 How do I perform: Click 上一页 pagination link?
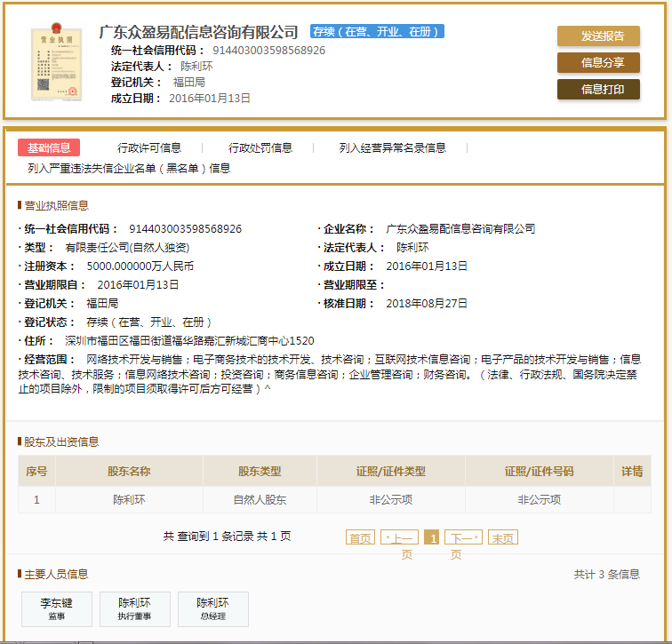(x=399, y=537)
